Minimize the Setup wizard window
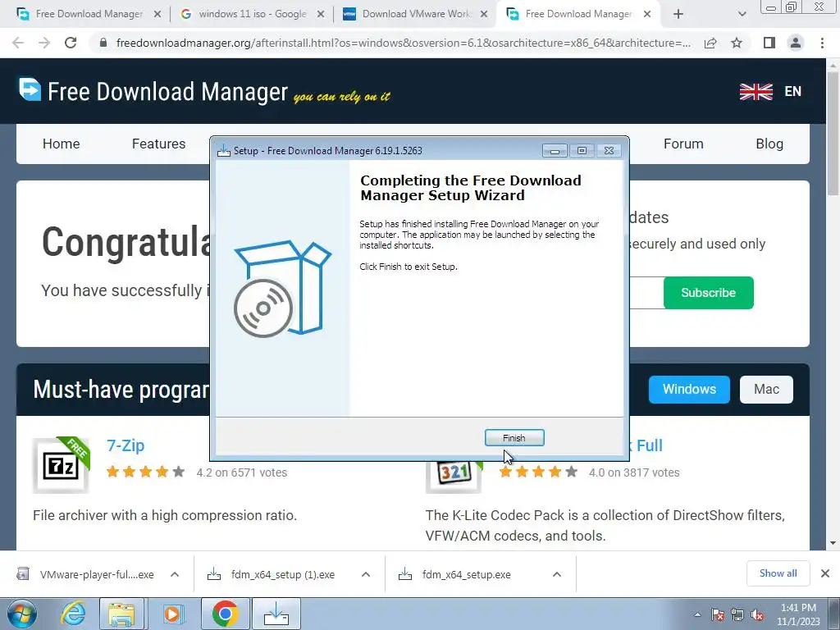This screenshot has width=840, height=630. click(x=555, y=151)
